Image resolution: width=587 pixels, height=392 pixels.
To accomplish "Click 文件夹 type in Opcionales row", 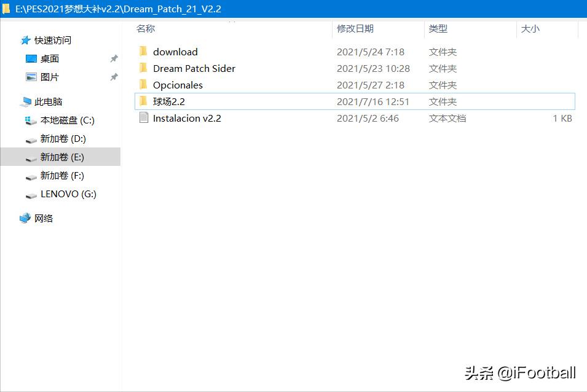I will pyautogui.click(x=443, y=85).
